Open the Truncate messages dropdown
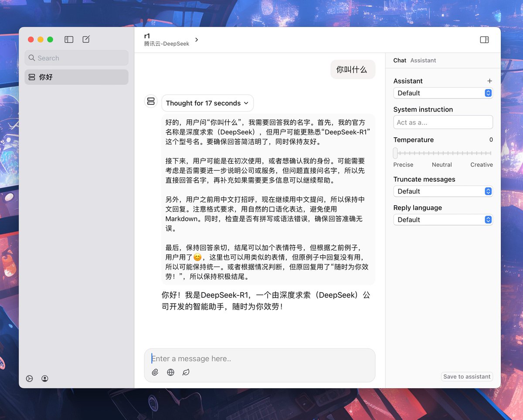The height and width of the screenshot is (420, 523). [x=443, y=191]
